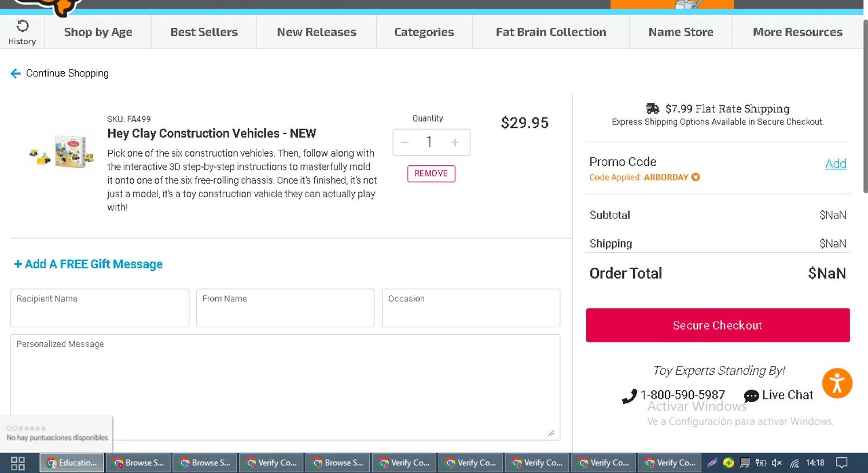The height and width of the screenshot is (473, 868).
Task: Open the Best Sellers menu
Action: click(x=204, y=32)
